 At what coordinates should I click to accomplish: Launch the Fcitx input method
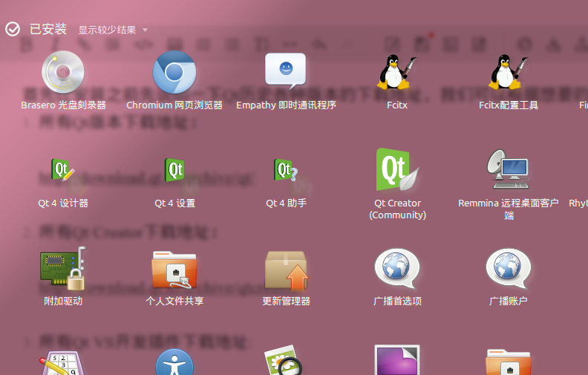(396, 72)
